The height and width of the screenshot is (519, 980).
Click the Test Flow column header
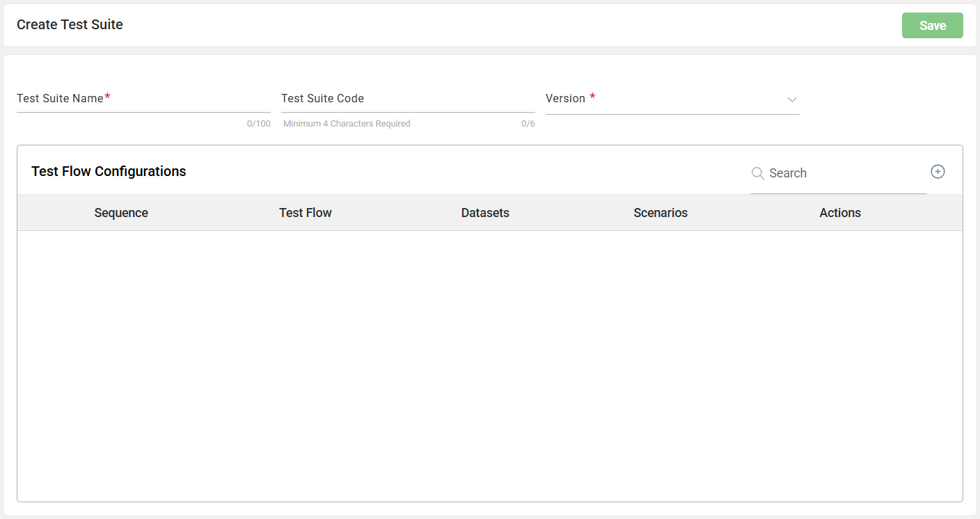pyautogui.click(x=306, y=213)
